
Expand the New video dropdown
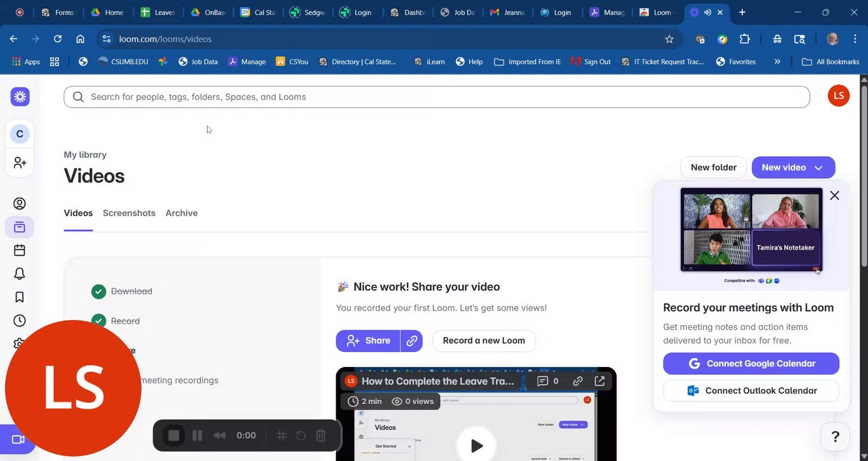click(819, 168)
